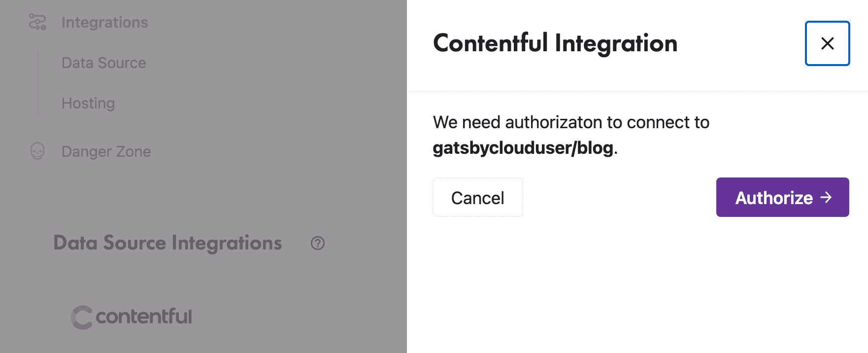Click the "We need authorizaton" message line
Screen dimensions: 868x353
571,122
